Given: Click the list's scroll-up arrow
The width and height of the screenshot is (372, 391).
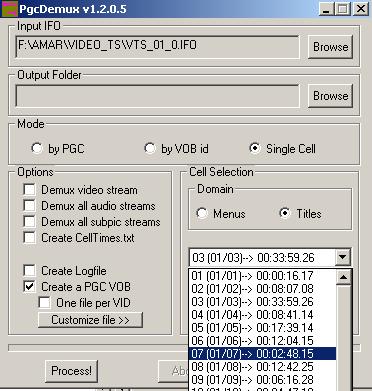Looking at the screenshot, I should (343, 277).
